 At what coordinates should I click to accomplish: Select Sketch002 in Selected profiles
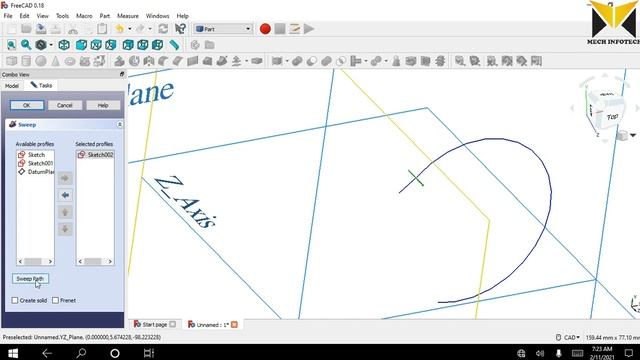(x=95, y=155)
